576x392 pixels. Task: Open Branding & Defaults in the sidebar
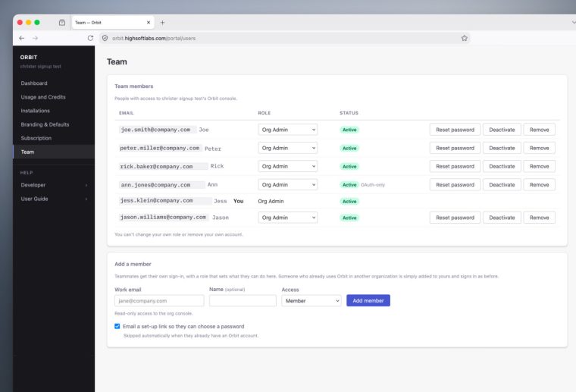pyautogui.click(x=54, y=124)
